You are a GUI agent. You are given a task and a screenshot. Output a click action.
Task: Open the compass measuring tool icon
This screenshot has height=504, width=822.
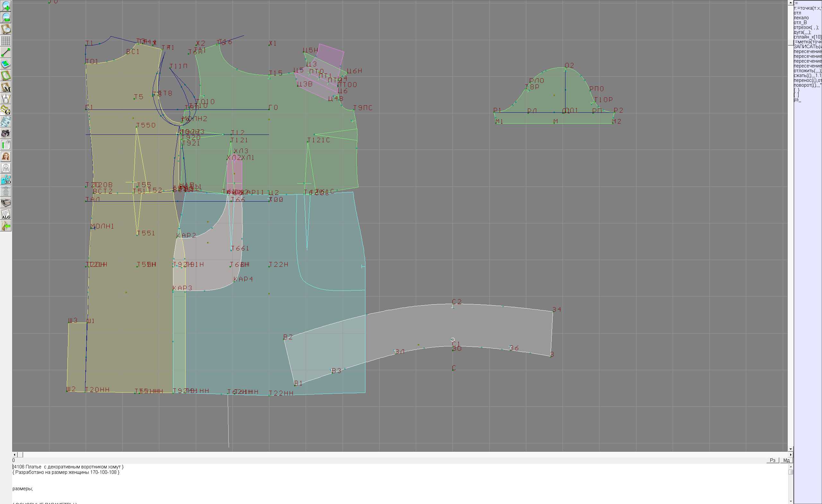coord(6,99)
